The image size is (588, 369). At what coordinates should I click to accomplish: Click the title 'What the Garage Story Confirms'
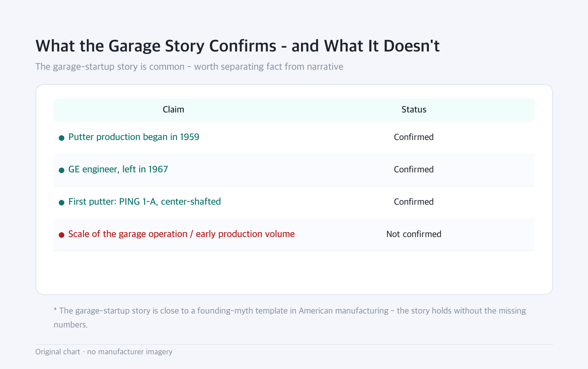point(237,46)
